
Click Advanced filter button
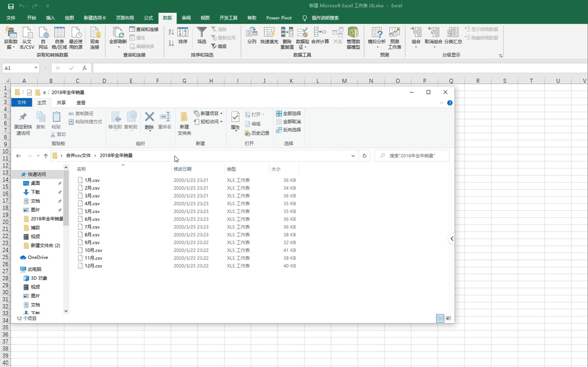[x=219, y=46]
